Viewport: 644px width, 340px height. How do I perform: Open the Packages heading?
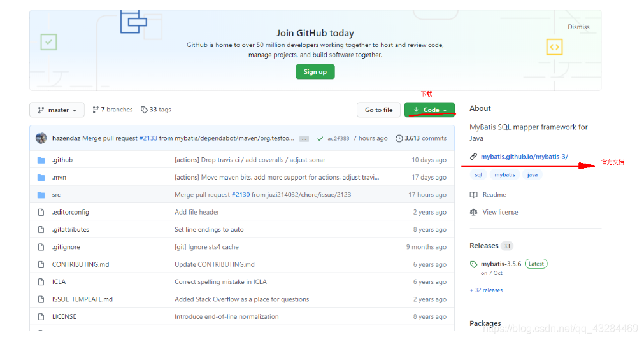pos(485,323)
